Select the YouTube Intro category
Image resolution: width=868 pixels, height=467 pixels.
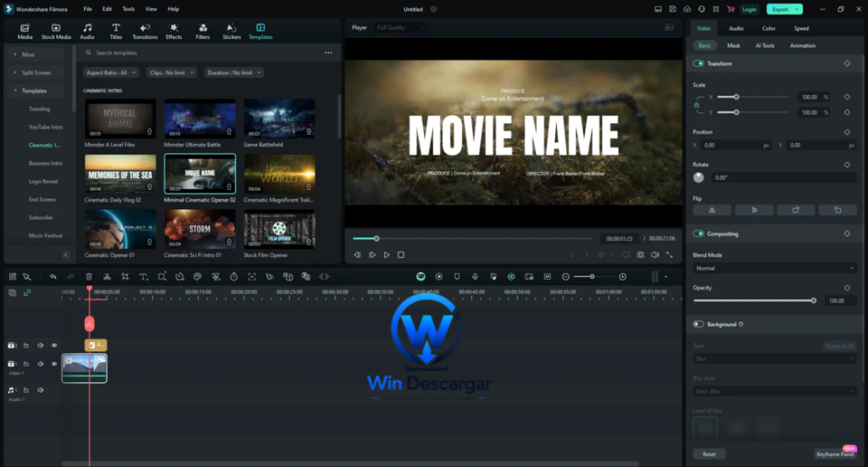[x=46, y=127]
